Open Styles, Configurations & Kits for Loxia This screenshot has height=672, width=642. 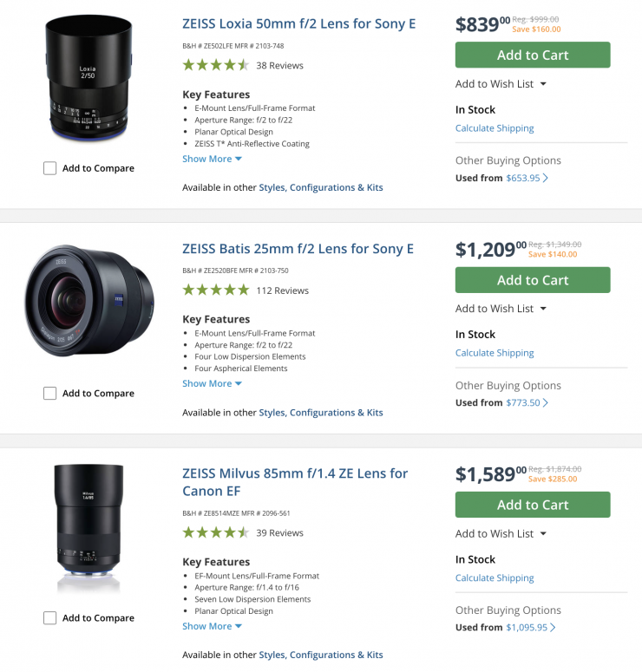coord(320,187)
